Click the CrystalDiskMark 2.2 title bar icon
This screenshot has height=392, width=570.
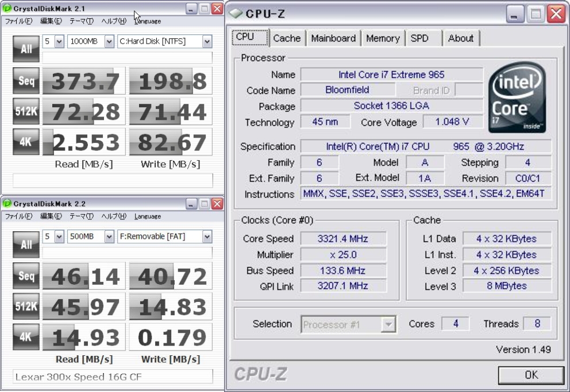pos(6,203)
